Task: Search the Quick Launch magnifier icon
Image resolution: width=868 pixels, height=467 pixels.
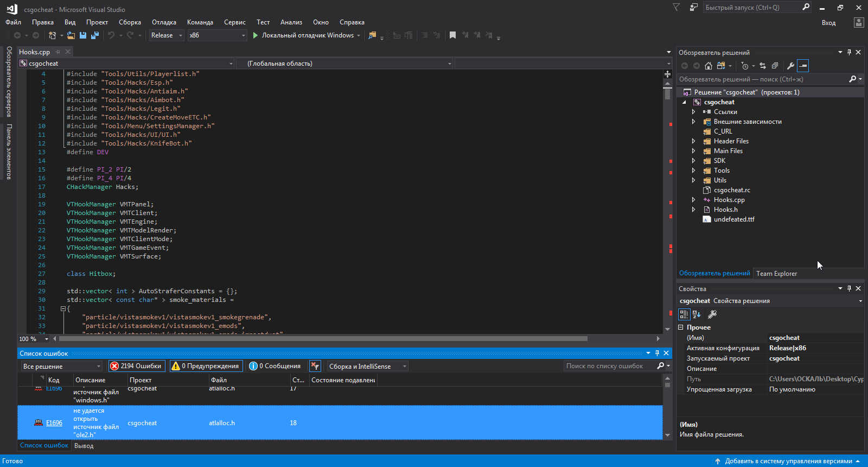Action: 806,7
